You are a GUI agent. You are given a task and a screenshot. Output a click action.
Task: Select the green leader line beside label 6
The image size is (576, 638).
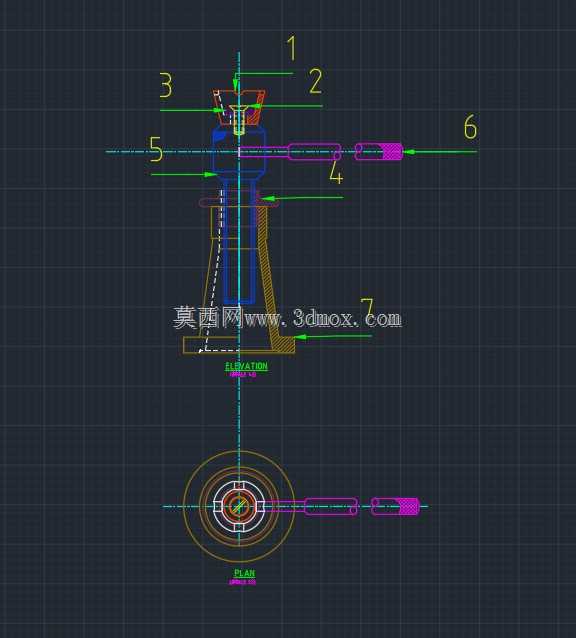[440, 152]
